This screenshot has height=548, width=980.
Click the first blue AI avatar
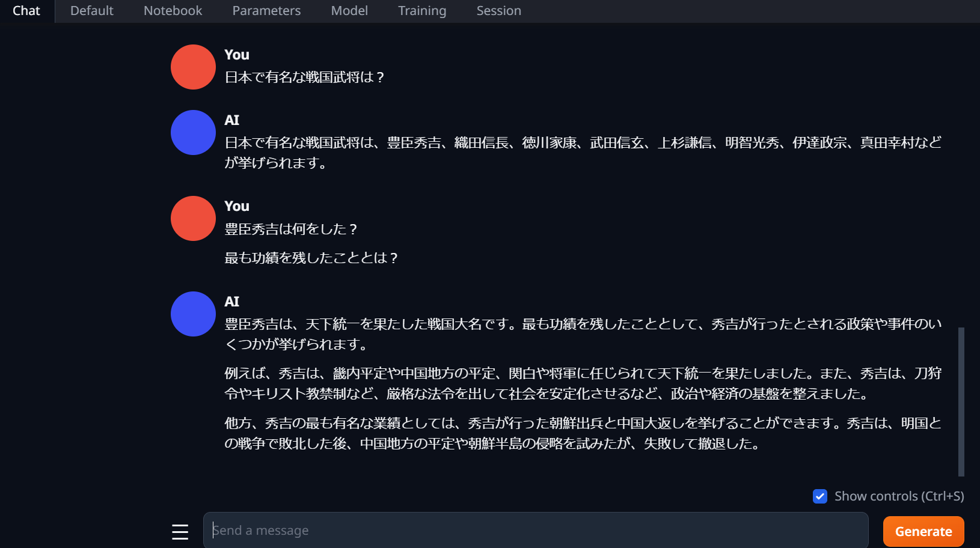[193, 132]
